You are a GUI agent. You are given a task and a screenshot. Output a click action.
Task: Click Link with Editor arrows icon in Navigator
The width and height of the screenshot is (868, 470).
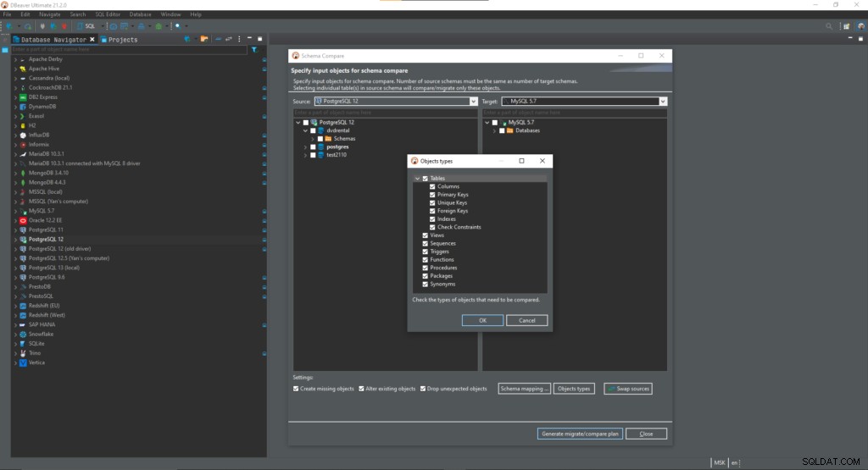click(x=229, y=39)
